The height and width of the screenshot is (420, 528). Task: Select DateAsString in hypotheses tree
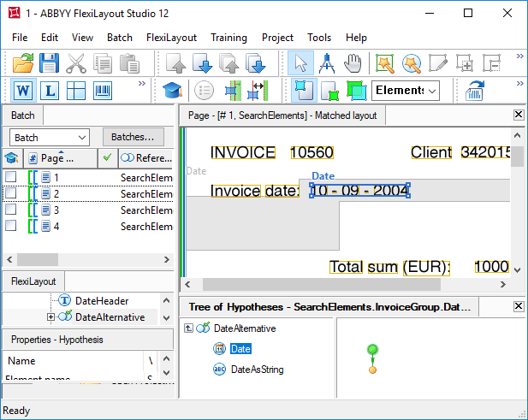[257, 370]
